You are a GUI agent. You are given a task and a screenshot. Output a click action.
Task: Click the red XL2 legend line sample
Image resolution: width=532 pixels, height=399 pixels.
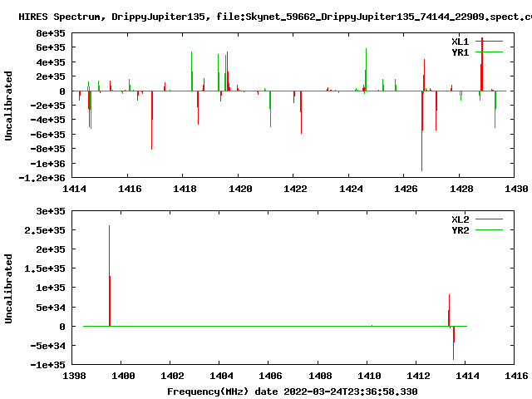[x=489, y=219]
